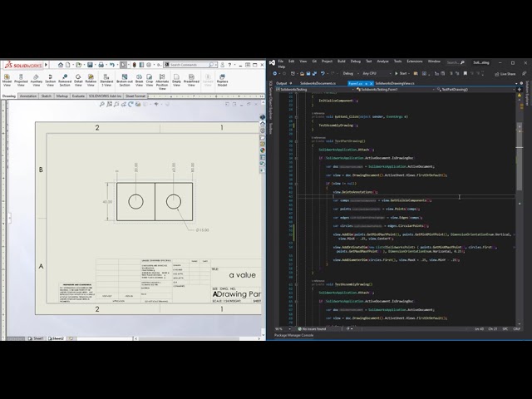Select the Sheet1 tab
The height and width of the screenshot is (399, 532).
coord(37,338)
